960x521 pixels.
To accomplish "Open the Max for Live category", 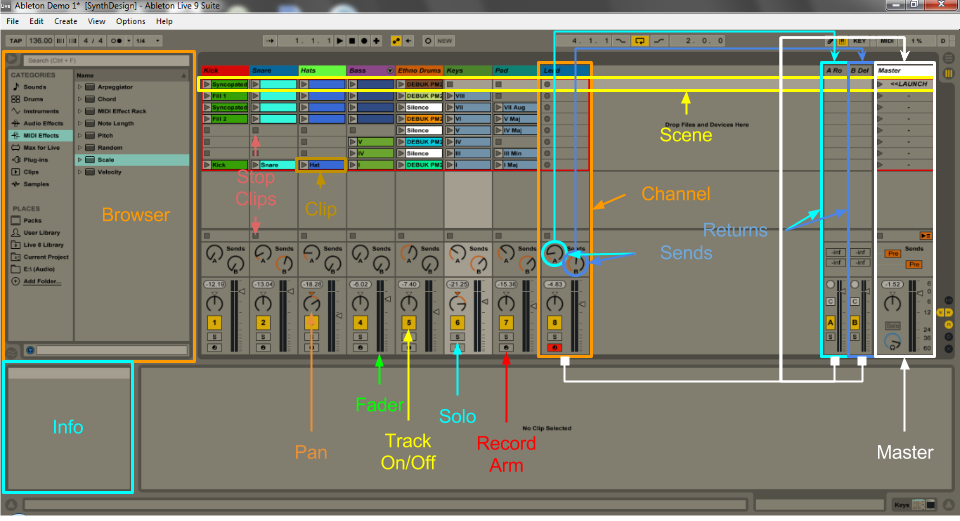I will pos(42,148).
